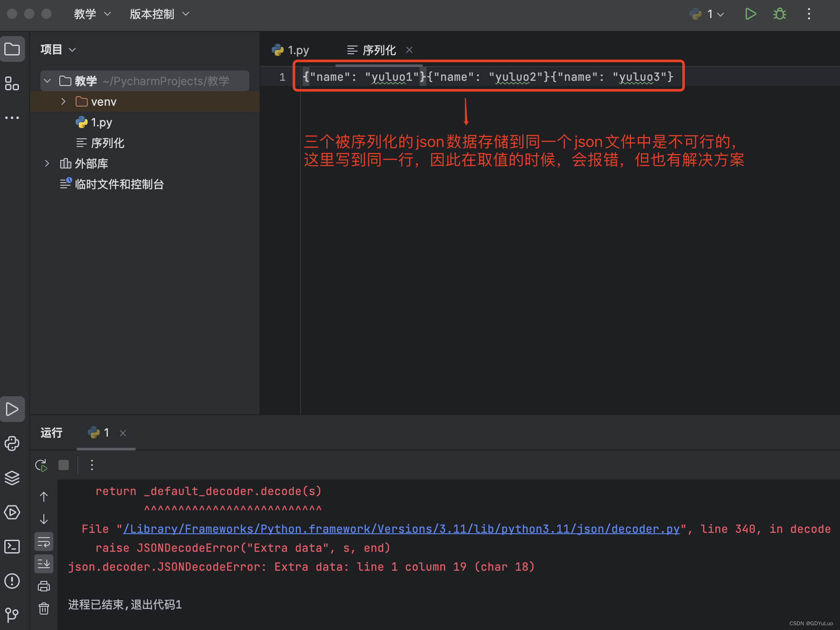This screenshot has width=840, height=630.
Task: Toggle soft-wrap in the run console
Action: (44, 542)
